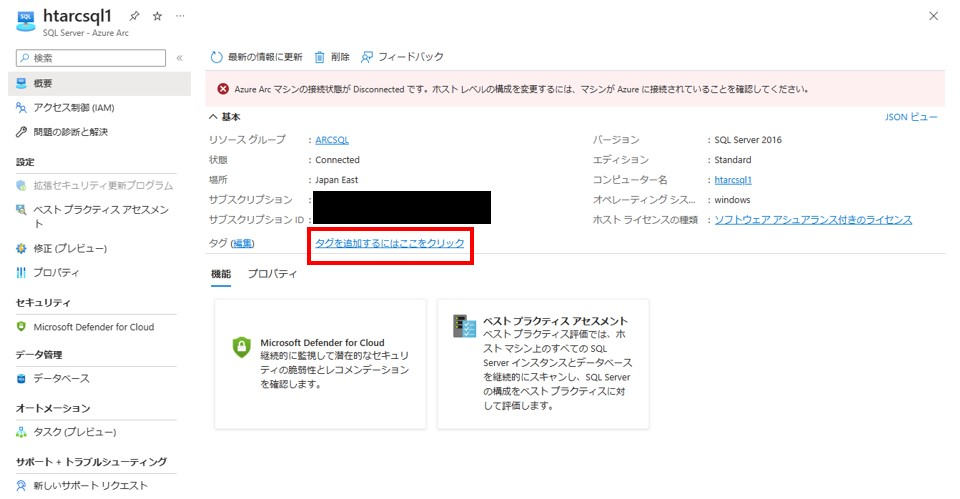This screenshot has width=960, height=499.
Task: Click the tasks automation icon
Action: (21, 432)
